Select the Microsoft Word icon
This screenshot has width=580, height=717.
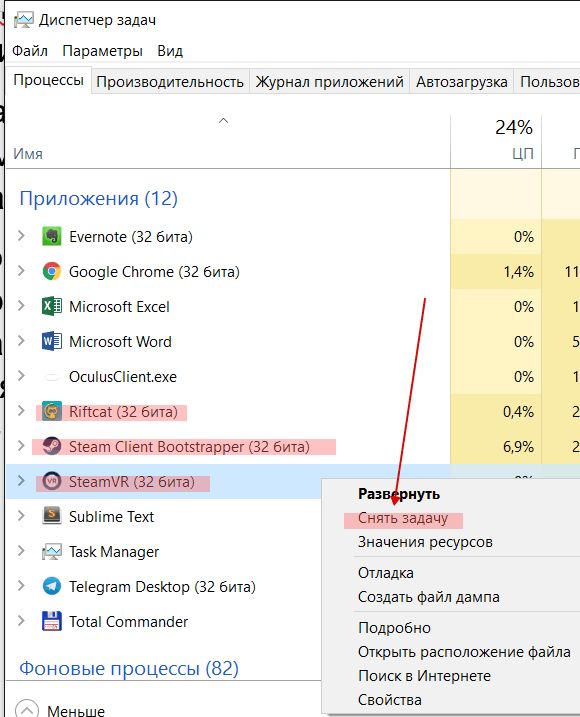click(x=52, y=342)
